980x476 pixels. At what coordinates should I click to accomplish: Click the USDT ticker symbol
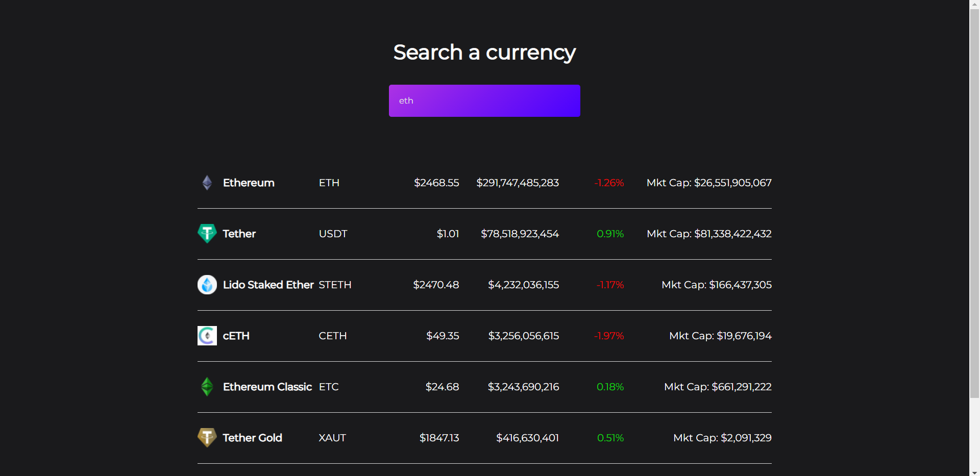click(333, 233)
